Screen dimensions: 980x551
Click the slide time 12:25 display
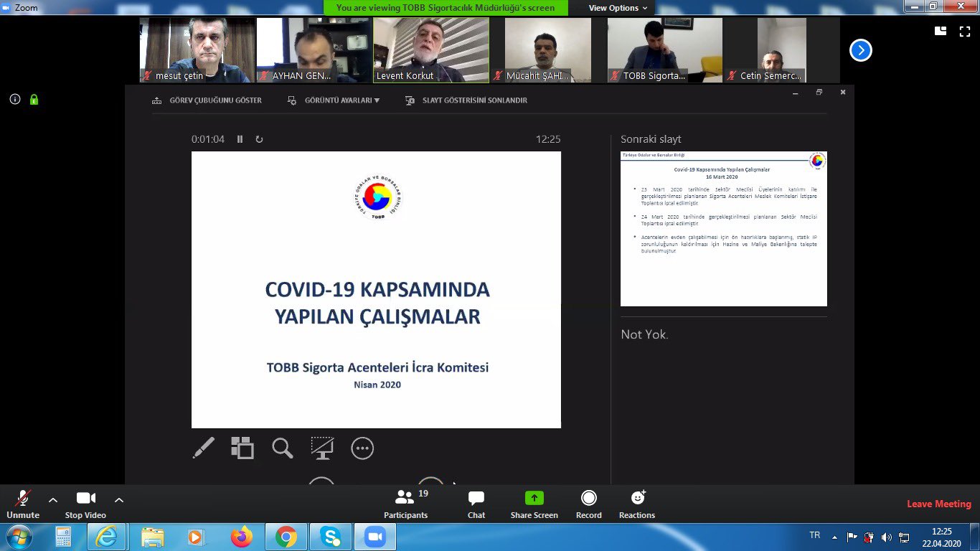[x=548, y=139]
